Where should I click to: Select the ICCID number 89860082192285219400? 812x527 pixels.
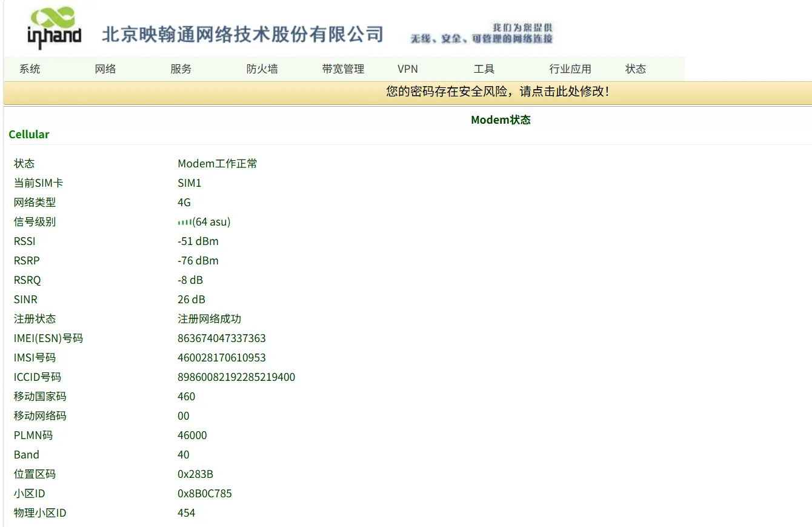(236, 377)
